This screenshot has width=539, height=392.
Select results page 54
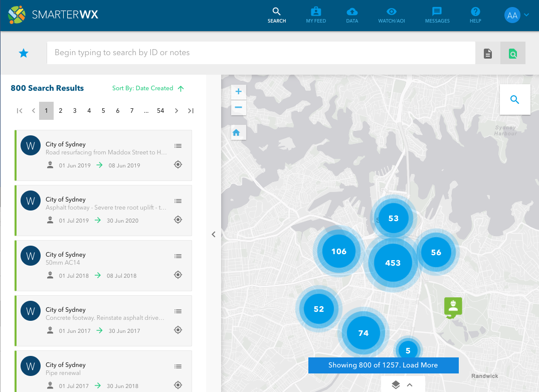[x=160, y=111]
